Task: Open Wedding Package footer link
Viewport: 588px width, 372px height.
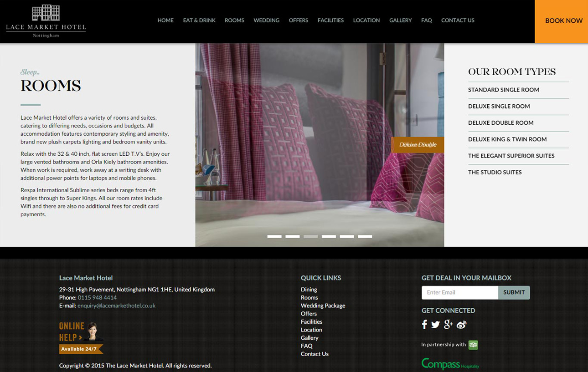Action: (x=323, y=306)
